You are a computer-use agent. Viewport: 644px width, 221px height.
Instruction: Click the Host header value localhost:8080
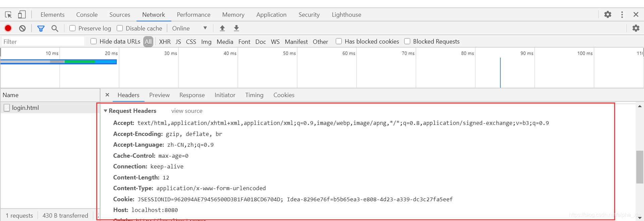coord(154,210)
